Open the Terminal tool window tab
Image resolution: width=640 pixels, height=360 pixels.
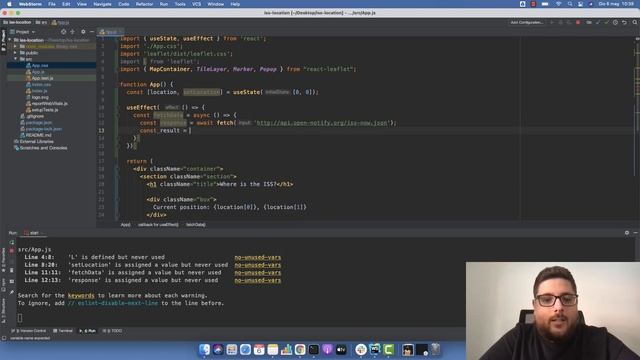[63, 331]
